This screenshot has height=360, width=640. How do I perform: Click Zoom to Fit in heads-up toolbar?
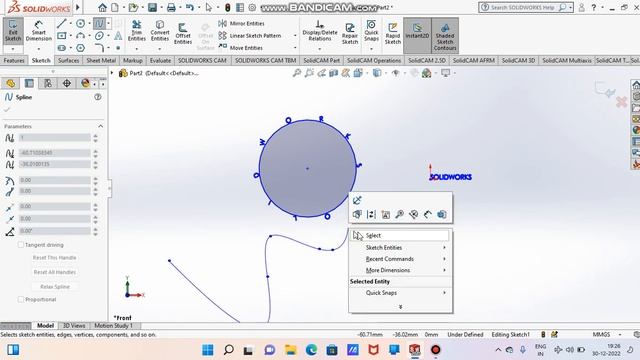click(297, 73)
